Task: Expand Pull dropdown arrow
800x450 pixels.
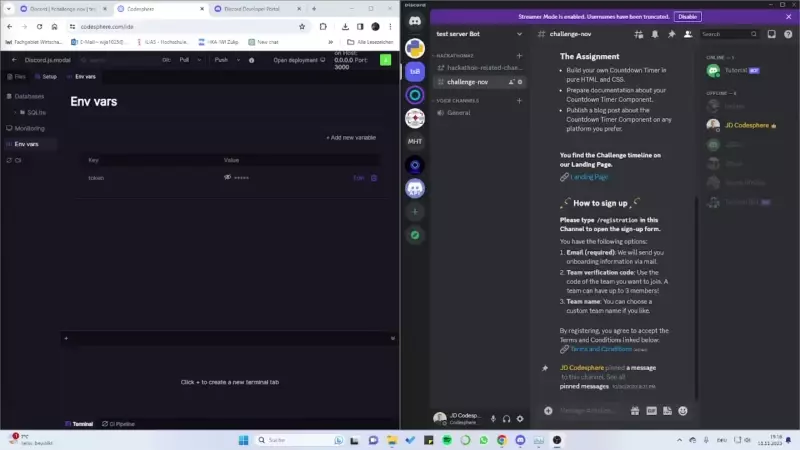Action: click(199, 60)
